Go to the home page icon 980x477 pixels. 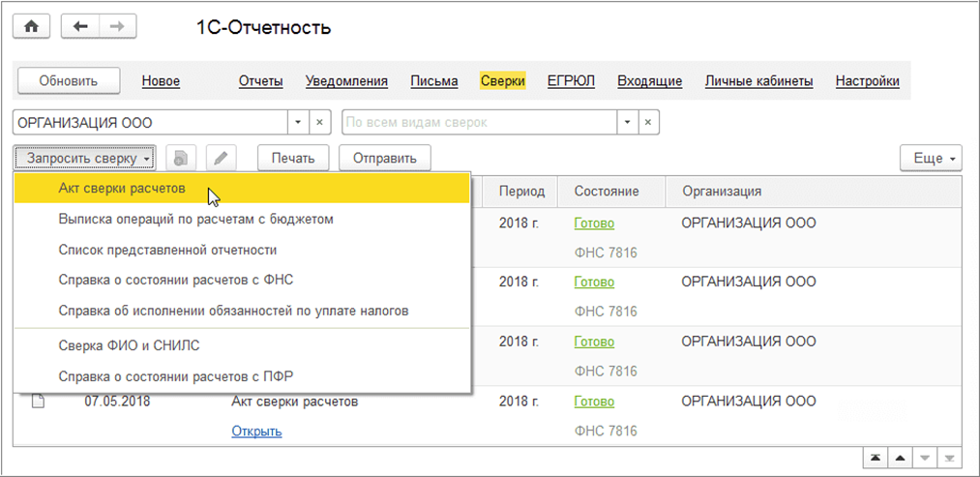pyautogui.click(x=31, y=27)
